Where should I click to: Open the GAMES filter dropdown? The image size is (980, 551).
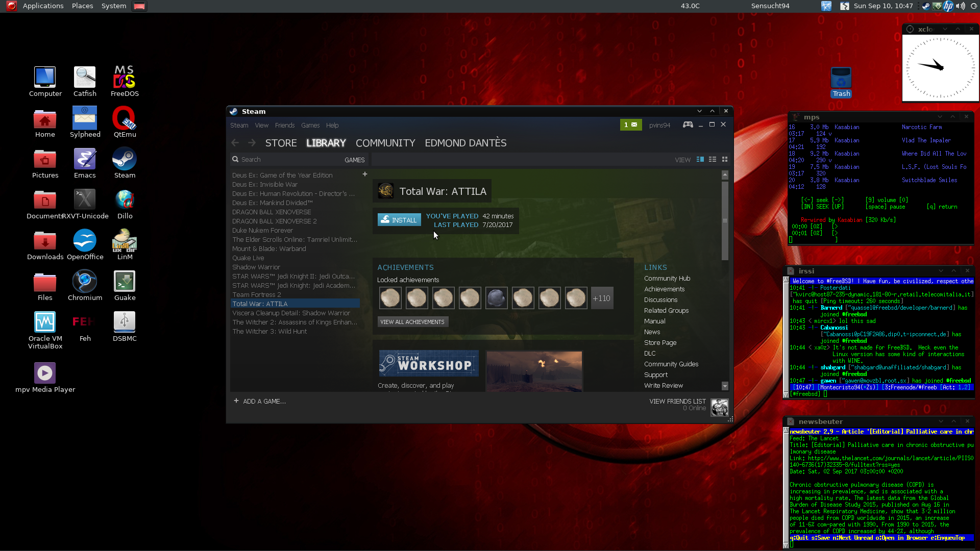(x=354, y=160)
